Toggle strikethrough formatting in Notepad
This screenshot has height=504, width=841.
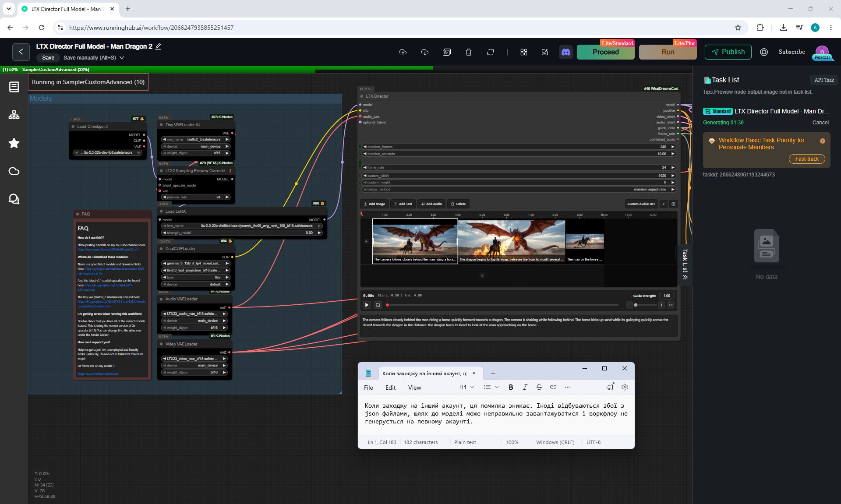click(539, 387)
